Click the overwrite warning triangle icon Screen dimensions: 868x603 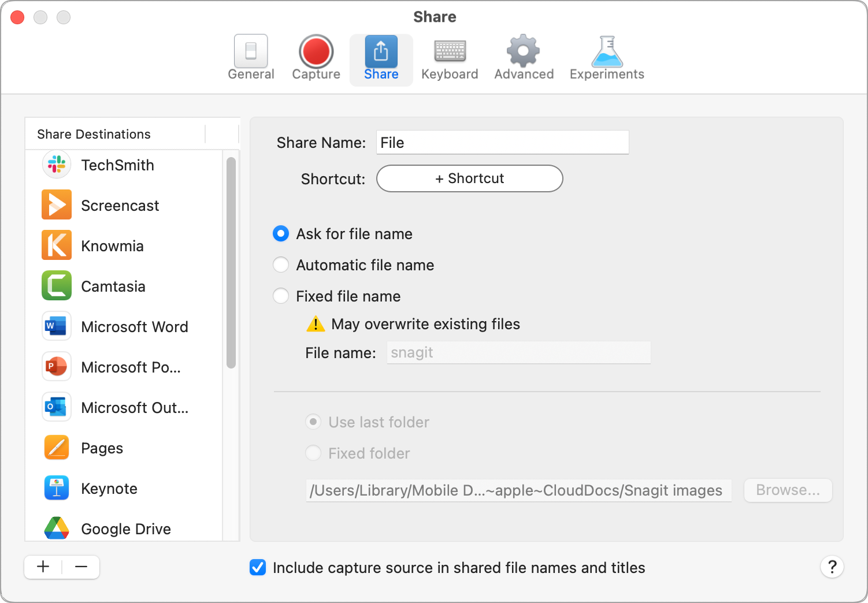[x=316, y=324]
